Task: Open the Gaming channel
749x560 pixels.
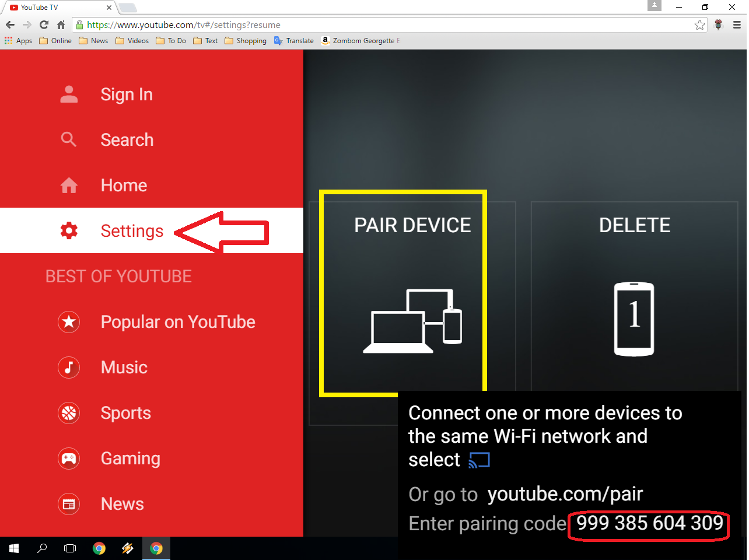Action: pyautogui.click(x=152, y=459)
